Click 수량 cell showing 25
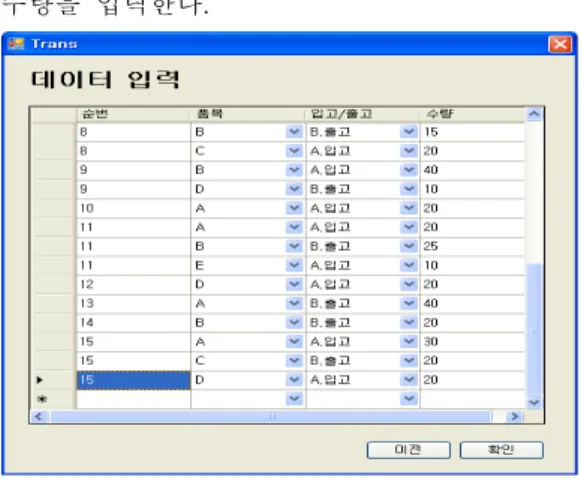The image size is (581, 492). [x=472, y=246]
